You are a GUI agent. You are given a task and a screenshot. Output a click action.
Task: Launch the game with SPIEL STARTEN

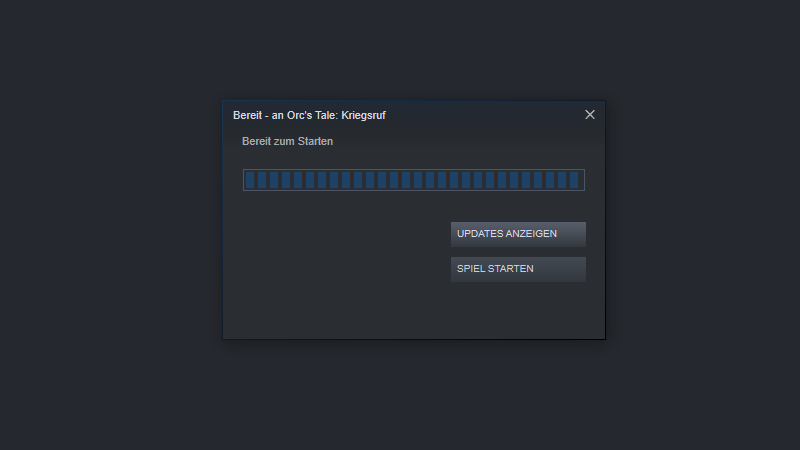518,269
